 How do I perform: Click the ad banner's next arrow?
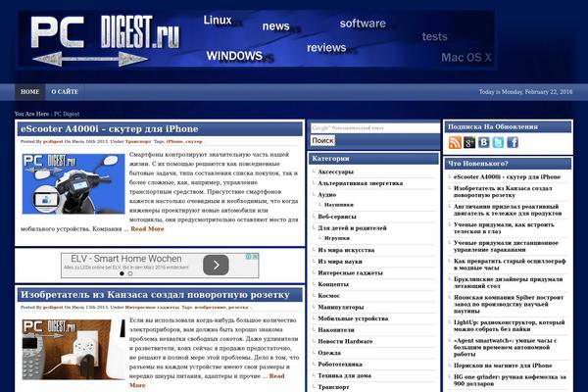(216, 266)
